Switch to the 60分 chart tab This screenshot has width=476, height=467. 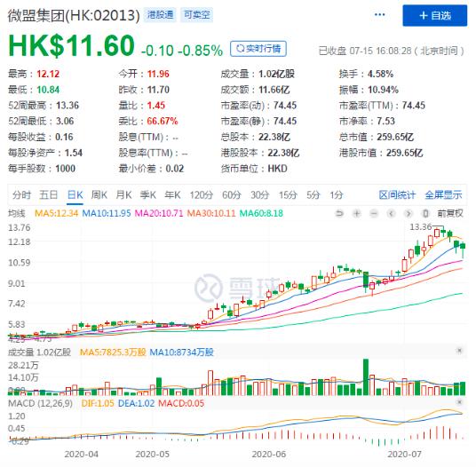point(231,194)
